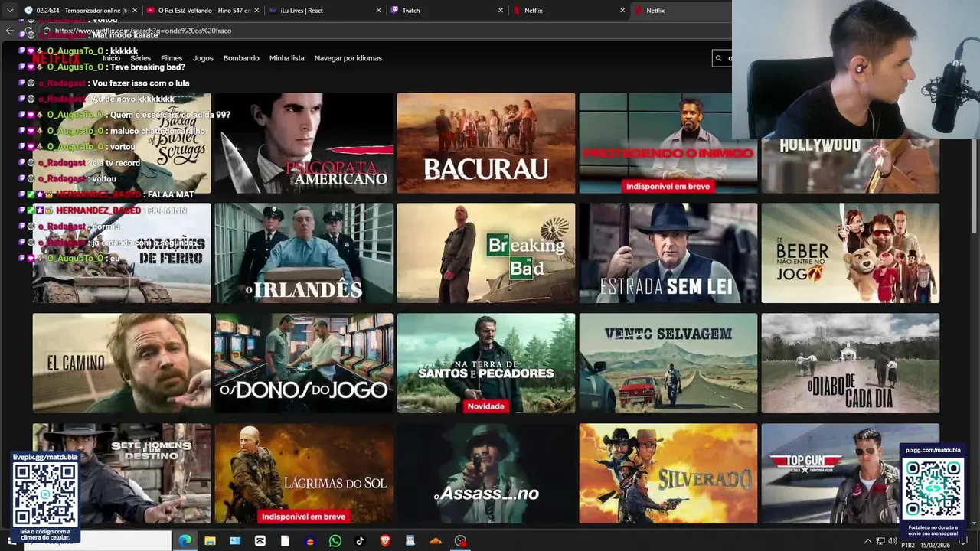
Task: Open the Filmes menu on Netflix
Action: 171,58
